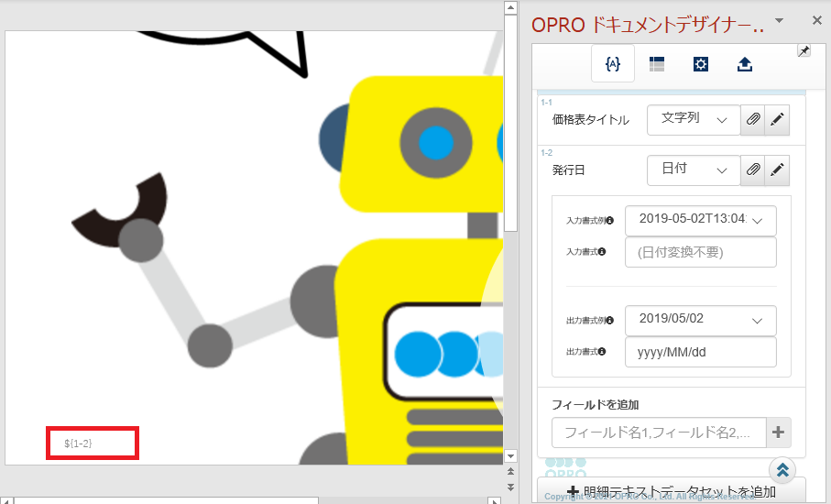
Task: Pin the OPRO task pane
Action: (x=804, y=51)
